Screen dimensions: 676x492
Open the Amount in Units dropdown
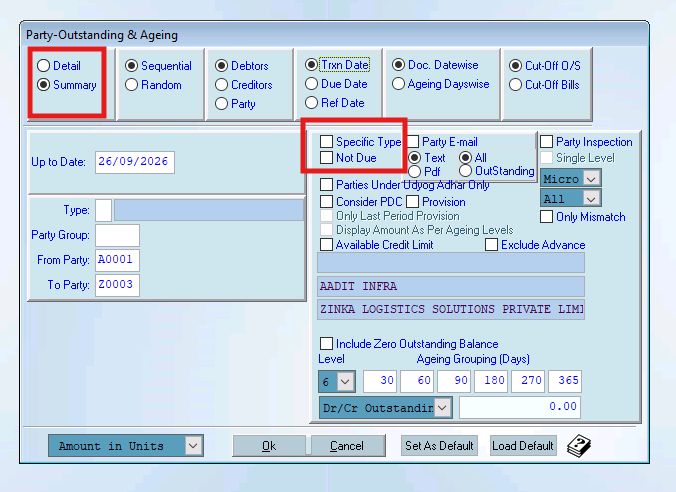[125, 445]
